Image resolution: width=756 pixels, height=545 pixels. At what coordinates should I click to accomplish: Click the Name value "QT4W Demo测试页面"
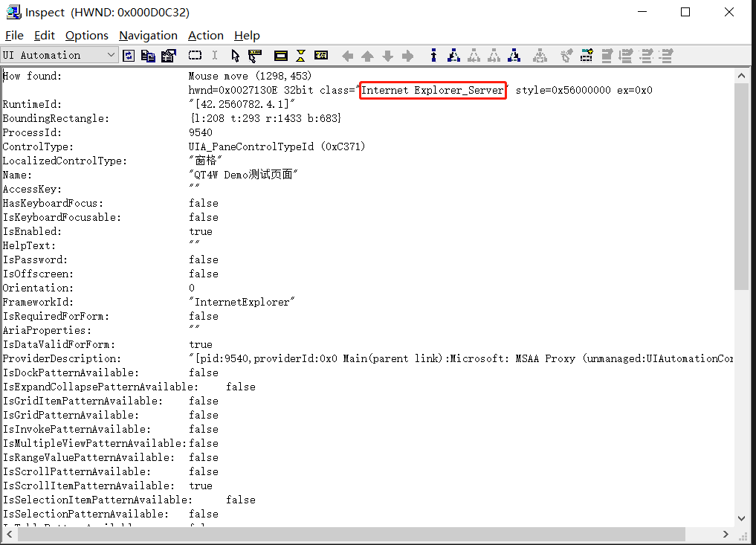(243, 175)
